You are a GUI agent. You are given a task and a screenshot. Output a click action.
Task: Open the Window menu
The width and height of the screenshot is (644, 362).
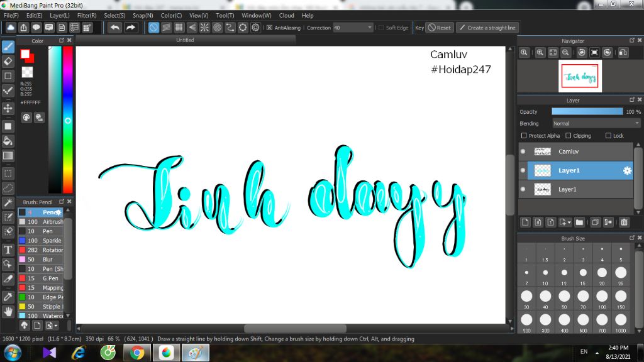(257, 15)
